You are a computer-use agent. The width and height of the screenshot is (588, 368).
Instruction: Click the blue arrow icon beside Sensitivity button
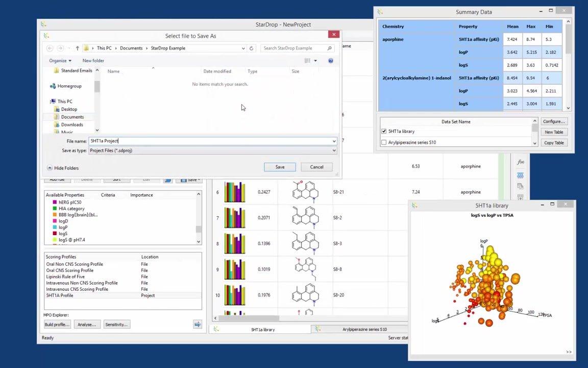(197, 325)
